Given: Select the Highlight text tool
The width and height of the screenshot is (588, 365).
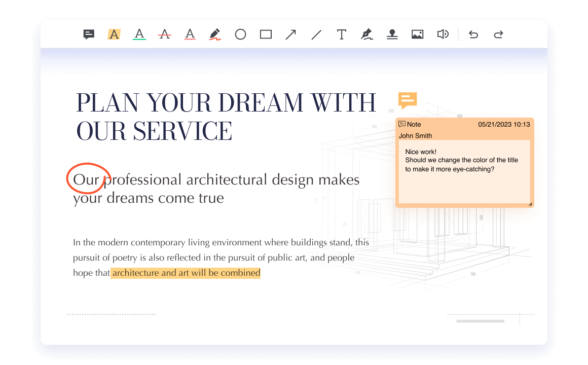Looking at the screenshot, I should (x=114, y=34).
